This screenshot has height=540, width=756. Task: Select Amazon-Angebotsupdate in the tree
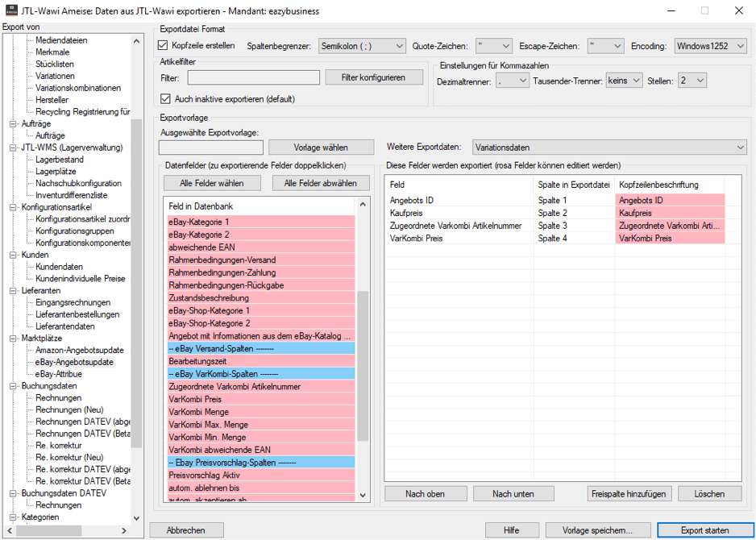80,350
